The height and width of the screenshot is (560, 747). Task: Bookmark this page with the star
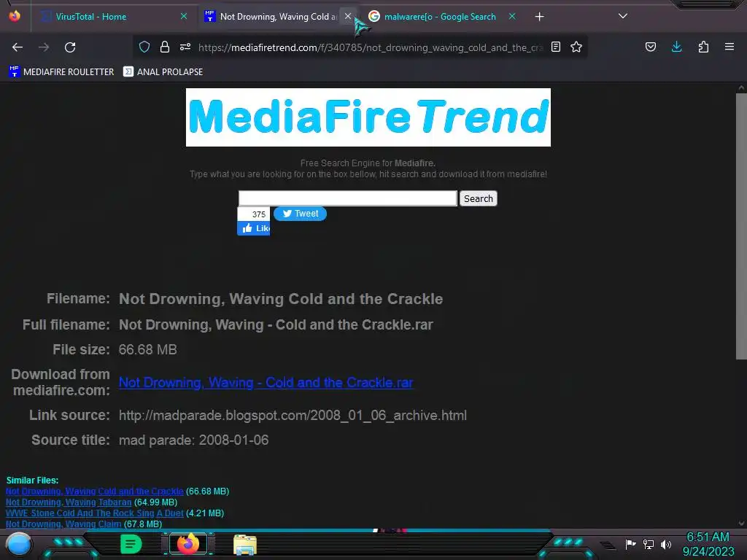576,47
